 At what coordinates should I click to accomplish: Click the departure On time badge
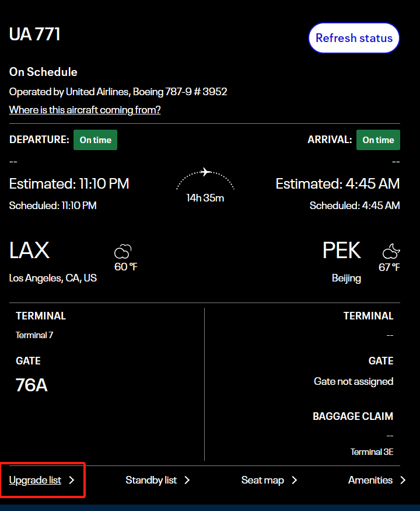[95, 140]
